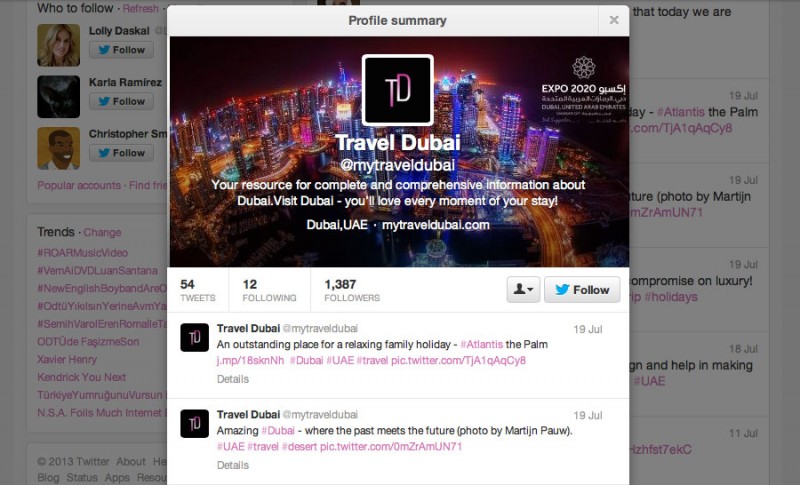Click the avatar of the Amazing Dubai tweet

pos(194,424)
